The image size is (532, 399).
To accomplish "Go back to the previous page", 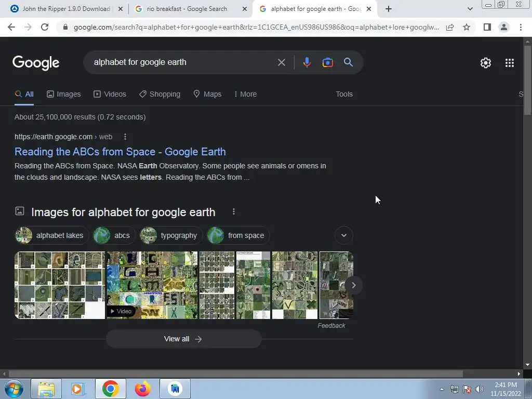I will tap(11, 27).
